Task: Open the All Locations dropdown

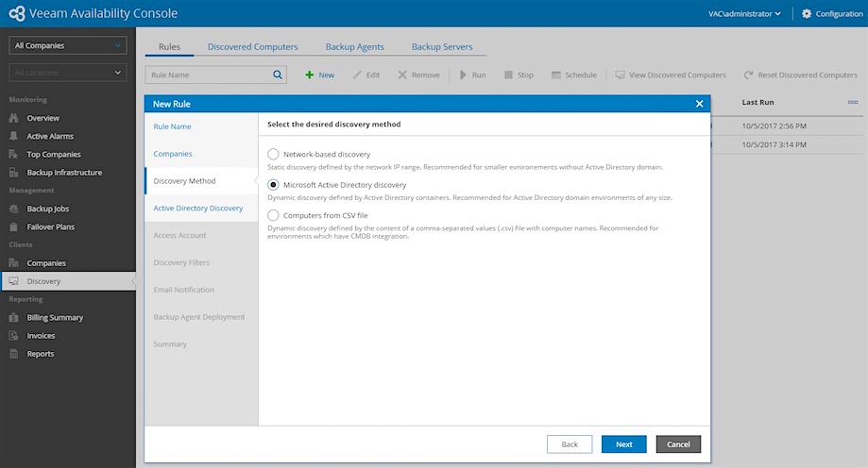Action: (67, 73)
